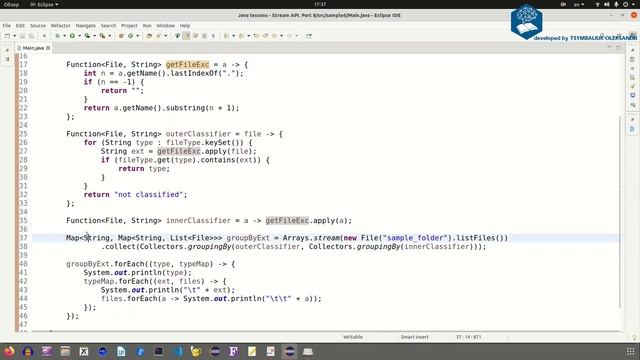
Task: Open the keyboard language indicator menu
Action: 579,4
